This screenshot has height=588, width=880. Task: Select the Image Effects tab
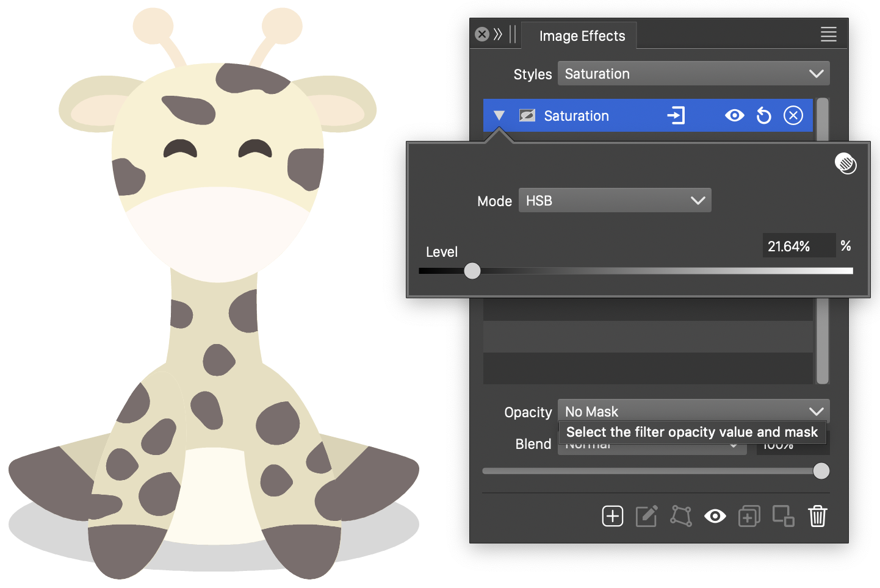(582, 36)
